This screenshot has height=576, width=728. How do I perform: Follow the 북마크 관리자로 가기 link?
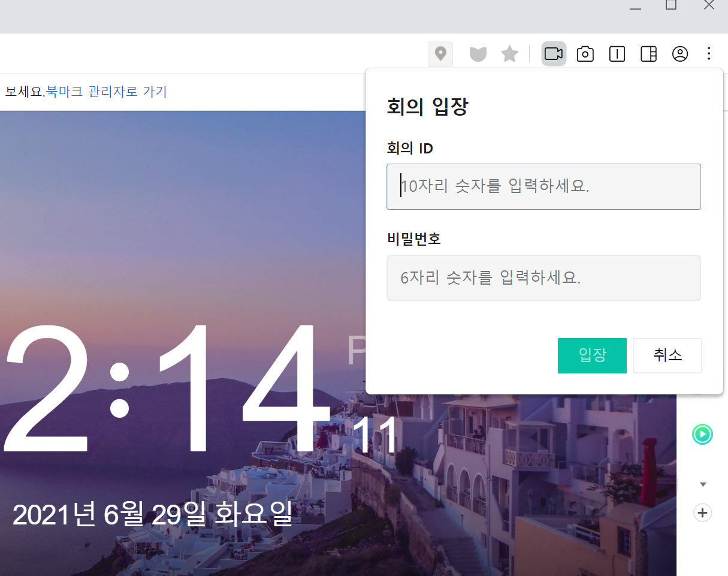[x=107, y=92]
